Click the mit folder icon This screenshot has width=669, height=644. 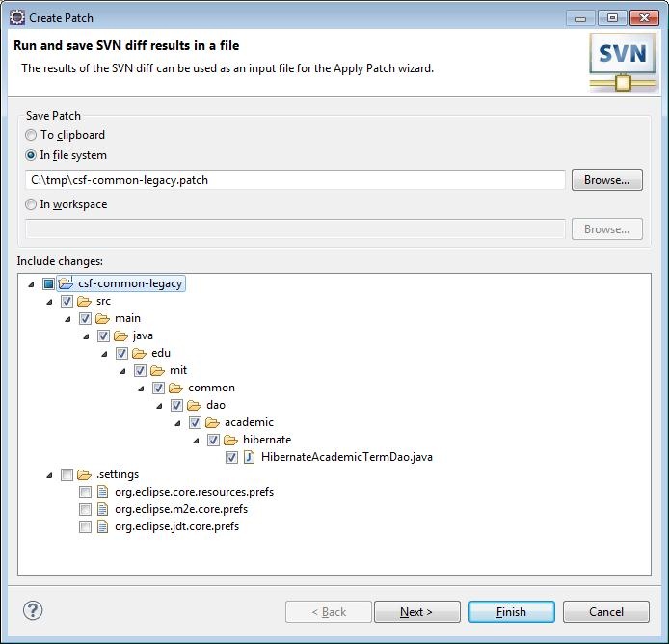point(157,370)
